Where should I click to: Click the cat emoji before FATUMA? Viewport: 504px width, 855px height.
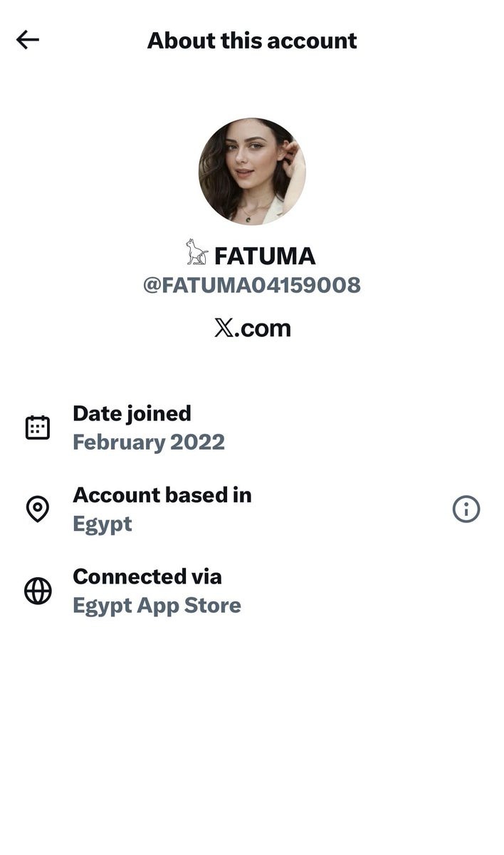[x=196, y=253]
